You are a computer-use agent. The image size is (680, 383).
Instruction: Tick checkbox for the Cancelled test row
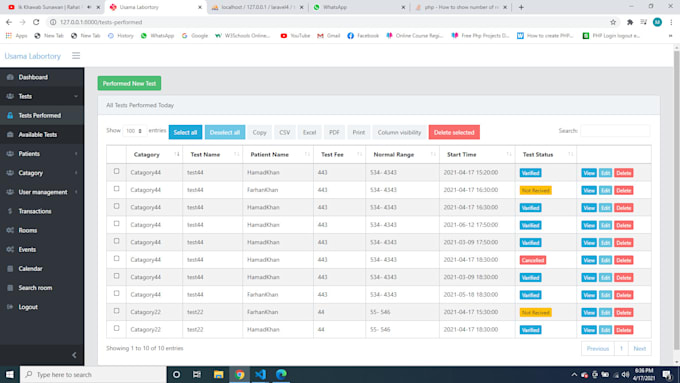tap(116, 259)
